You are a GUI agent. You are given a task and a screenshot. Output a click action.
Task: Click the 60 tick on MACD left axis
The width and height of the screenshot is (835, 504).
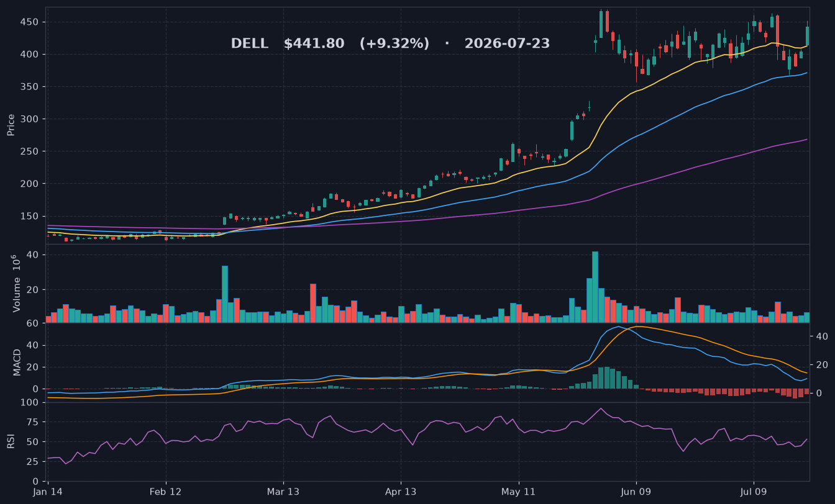[x=33, y=323]
